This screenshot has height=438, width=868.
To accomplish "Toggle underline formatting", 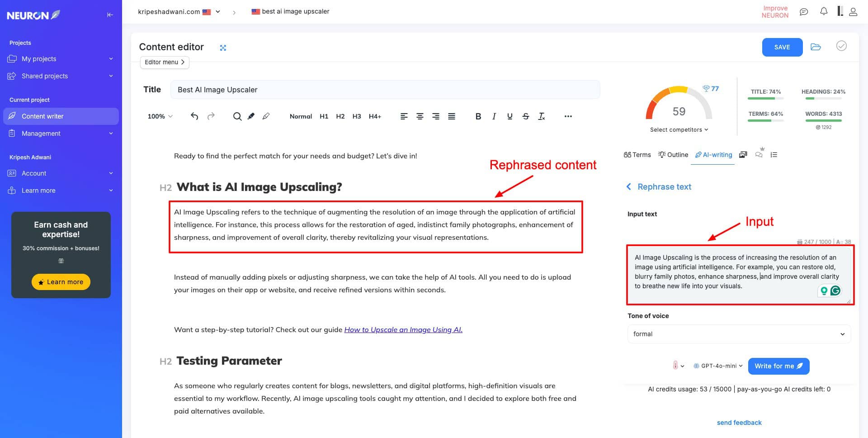I will [x=509, y=116].
